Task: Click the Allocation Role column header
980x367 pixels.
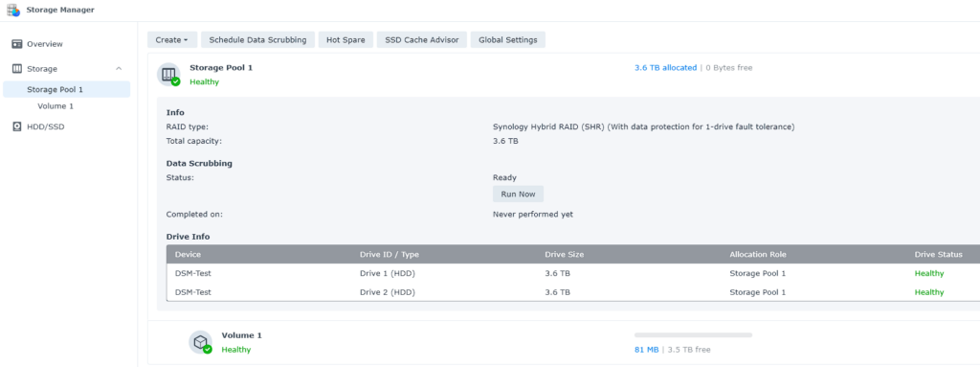Action: (758, 254)
